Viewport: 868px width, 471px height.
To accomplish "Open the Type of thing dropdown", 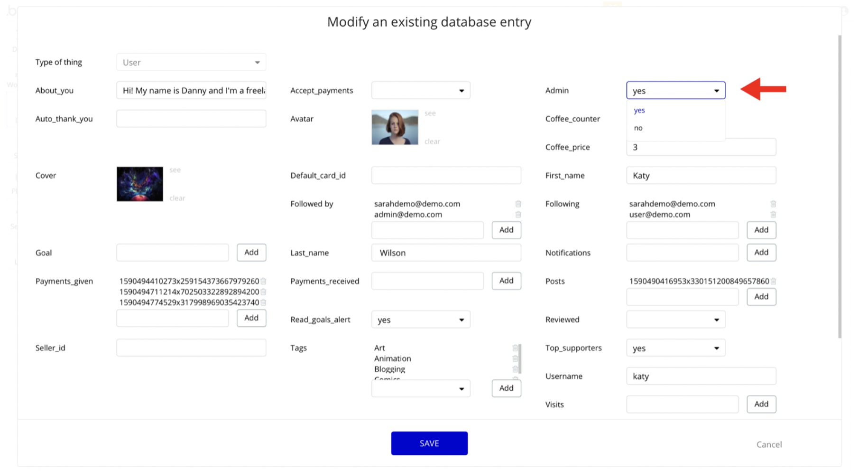I will click(191, 62).
